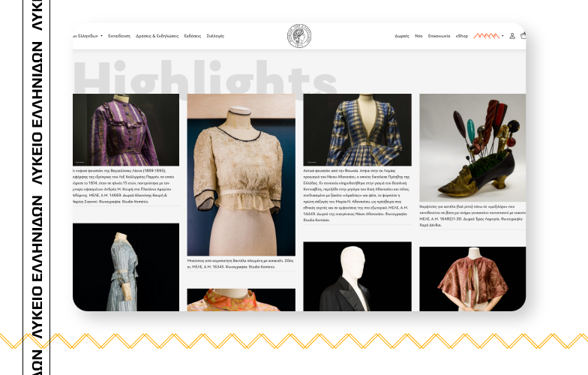This screenshot has width=588, height=375.
Task: Click the circular Lyceum logo in header
Action: tap(299, 36)
